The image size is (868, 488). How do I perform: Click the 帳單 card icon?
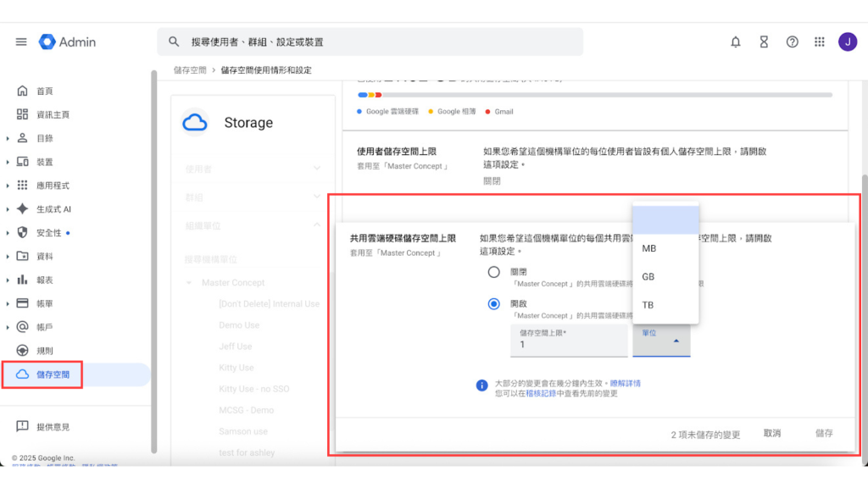click(x=22, y=303)
